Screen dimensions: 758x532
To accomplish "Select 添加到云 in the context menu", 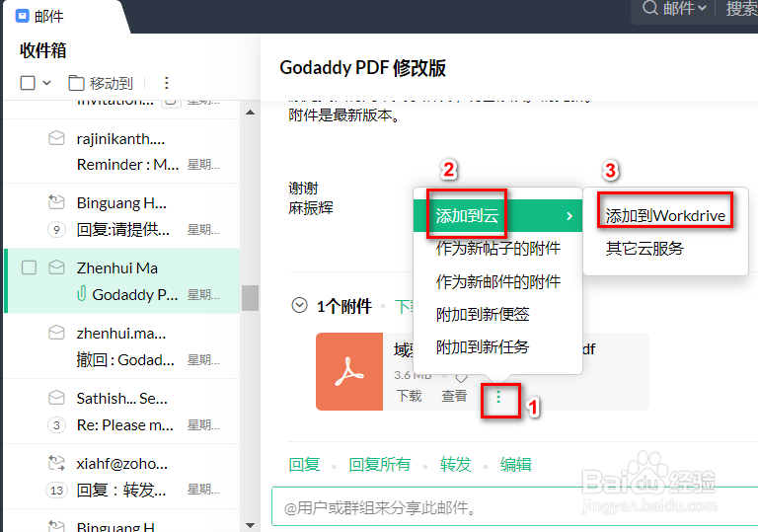I will click(497, 216).
